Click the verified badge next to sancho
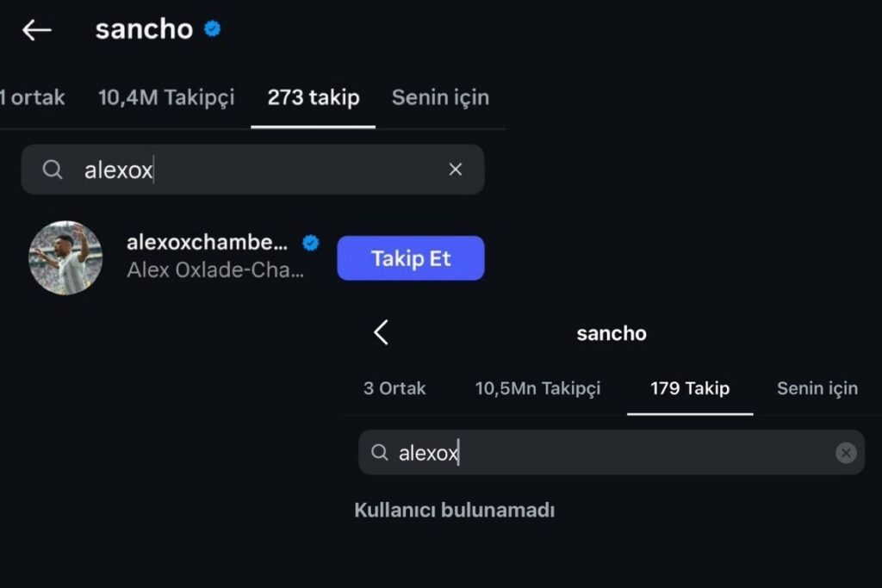This screenshot has height=588, width=882. click(x=213, y=29)
